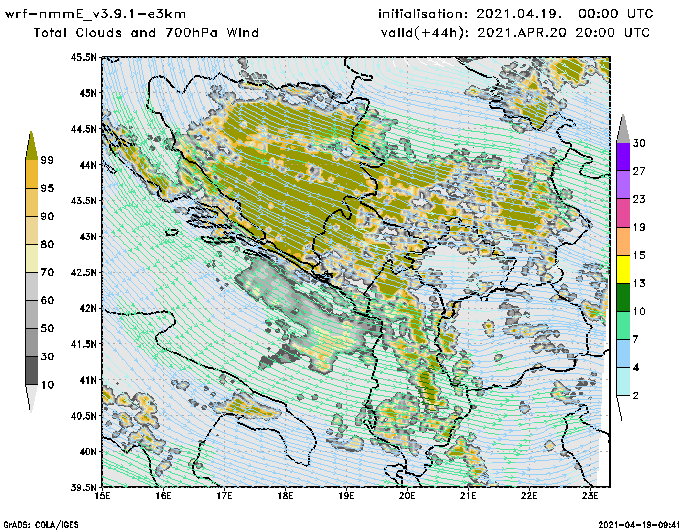Click the '41N' latitude label

point(88,380)
